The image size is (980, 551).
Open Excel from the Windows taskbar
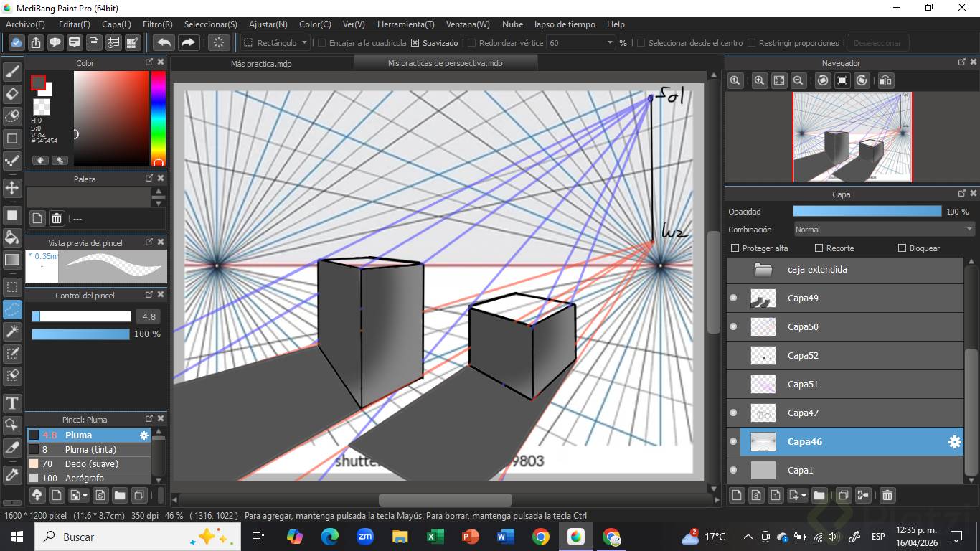pos(435,537)
